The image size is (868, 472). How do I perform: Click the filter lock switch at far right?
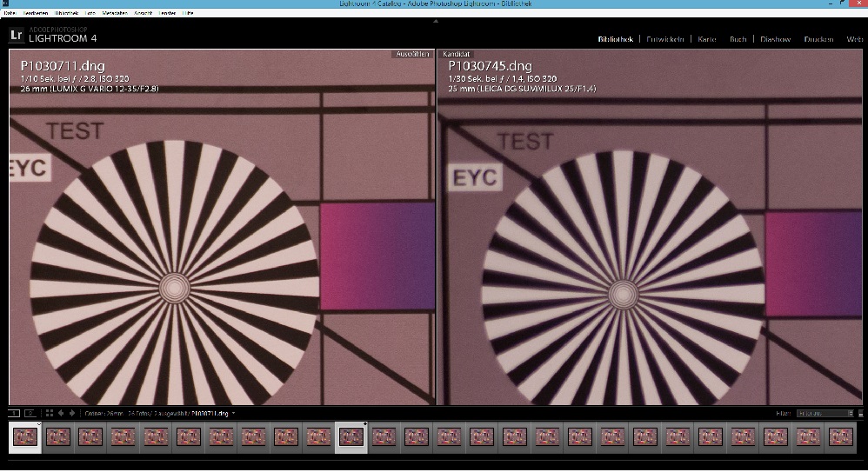click(x=860, y=413)
